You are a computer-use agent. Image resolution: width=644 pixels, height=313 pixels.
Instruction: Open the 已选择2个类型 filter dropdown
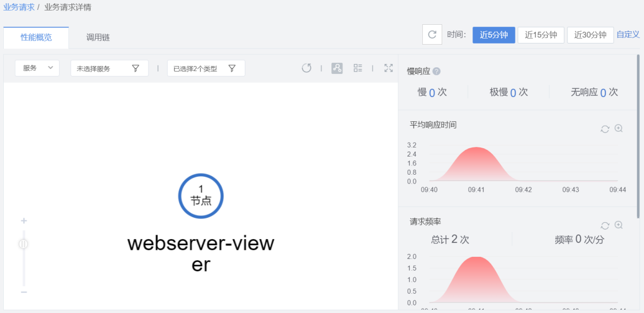pos(206,68)
